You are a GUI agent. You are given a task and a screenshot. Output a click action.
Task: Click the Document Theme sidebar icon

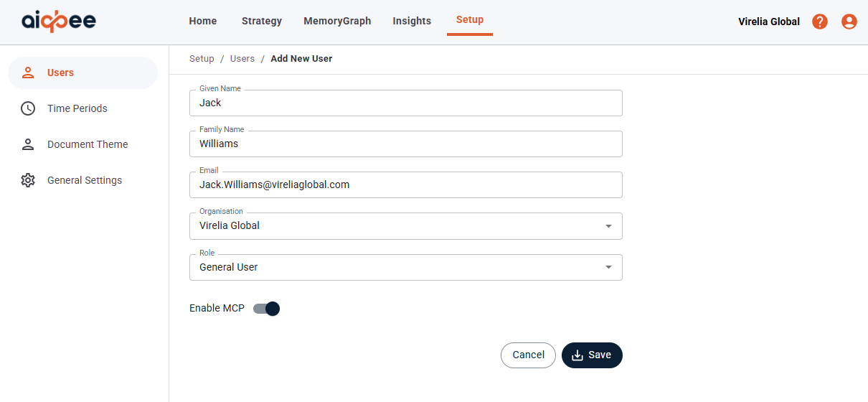(28, 144)
